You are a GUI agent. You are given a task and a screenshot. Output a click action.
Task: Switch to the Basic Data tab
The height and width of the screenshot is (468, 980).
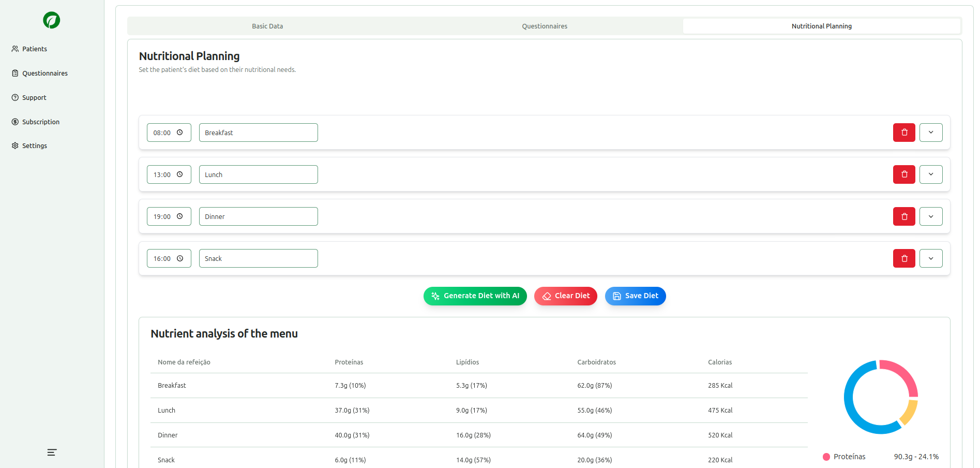pyautogui.click(x=267, y=26)
